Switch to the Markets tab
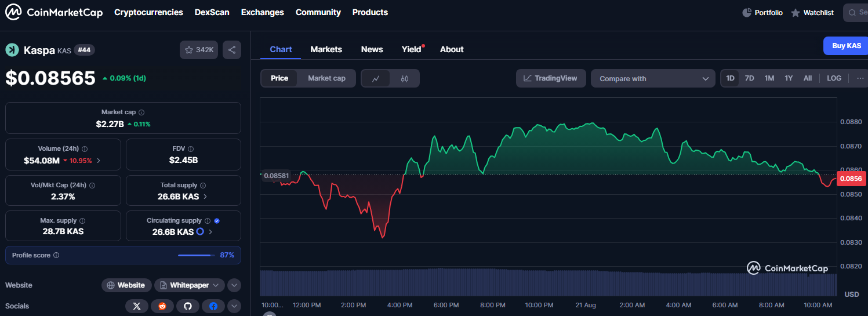Screen dimensions: 868x316 click(326, 49)
